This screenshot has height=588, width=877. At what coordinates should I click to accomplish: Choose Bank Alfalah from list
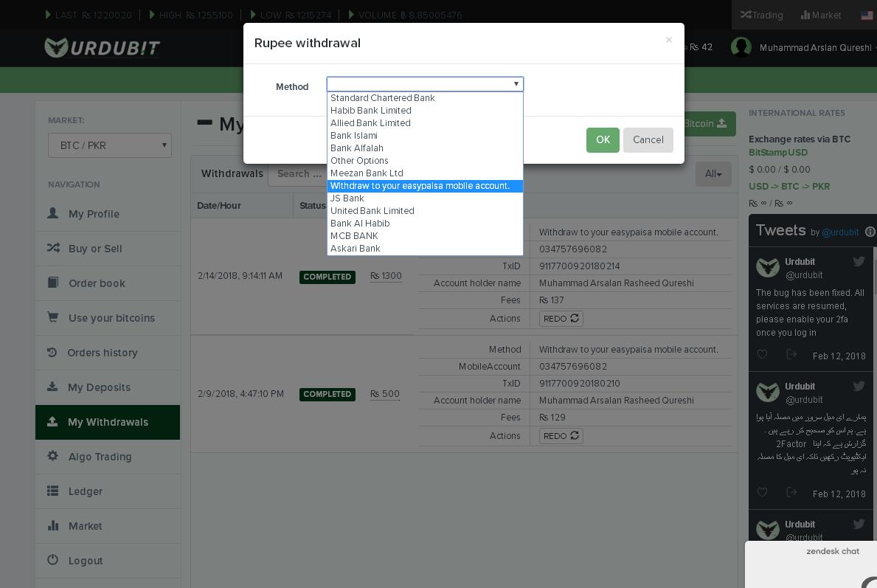coord(425,148)
